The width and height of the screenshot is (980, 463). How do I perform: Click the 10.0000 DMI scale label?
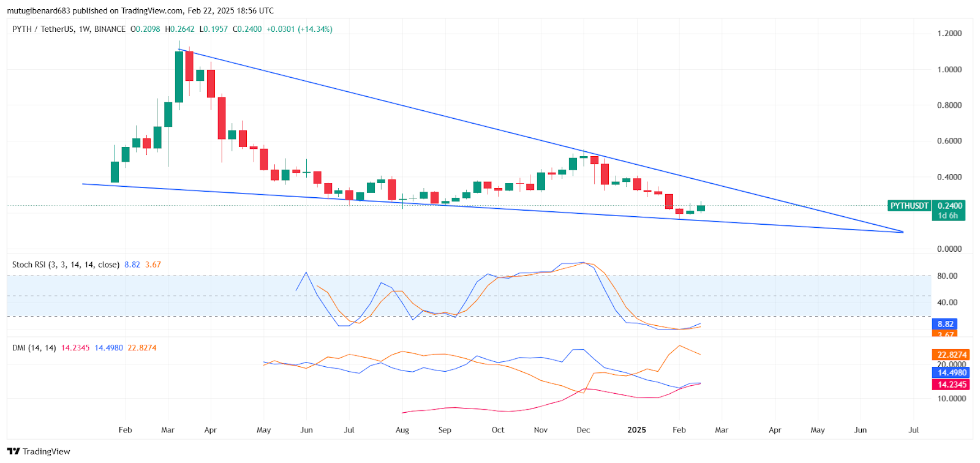click(x=951, y=399)
